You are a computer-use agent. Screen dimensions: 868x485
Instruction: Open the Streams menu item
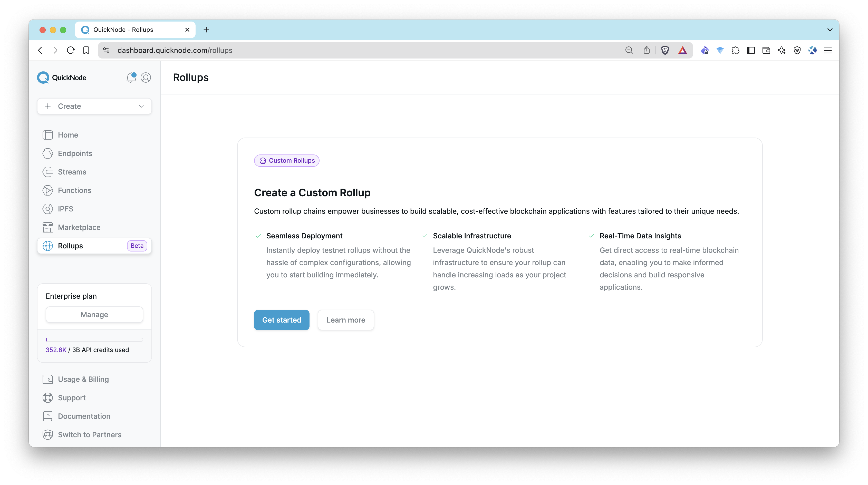94,172
